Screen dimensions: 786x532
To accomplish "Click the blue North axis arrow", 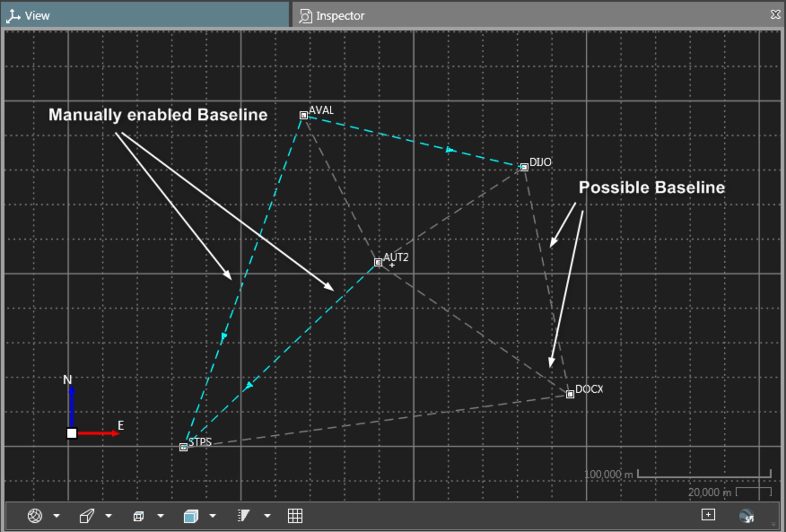I will pos(72,406).
